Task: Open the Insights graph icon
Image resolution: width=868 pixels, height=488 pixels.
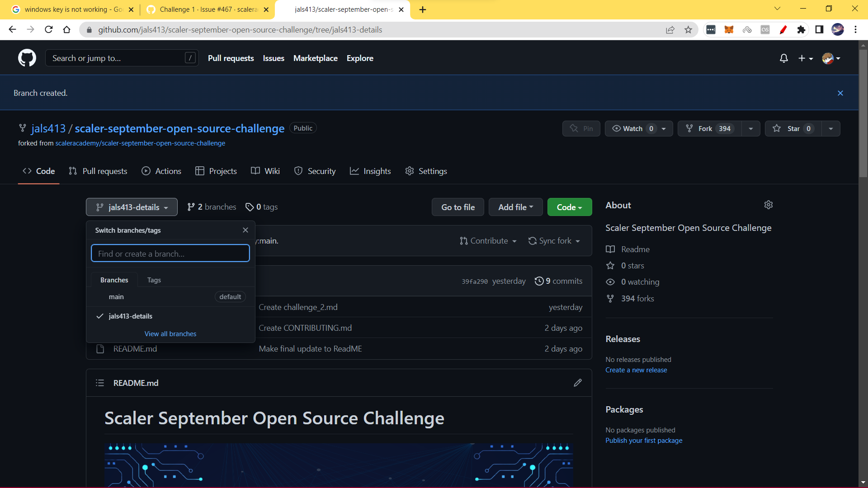Action: [x=355, y=171]
